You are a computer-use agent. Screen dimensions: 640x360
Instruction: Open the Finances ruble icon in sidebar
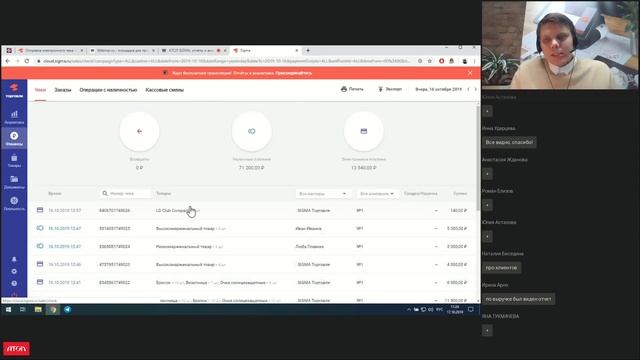tap(14, 138)
